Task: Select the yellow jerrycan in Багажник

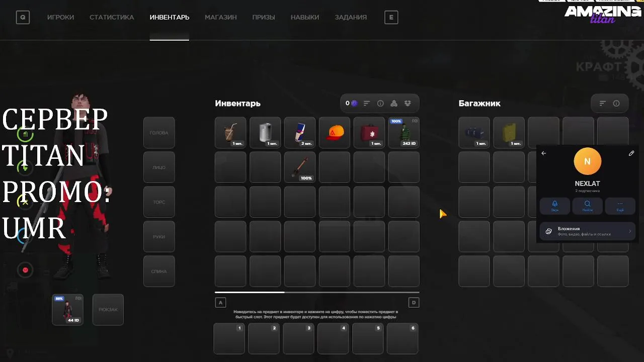Action: 509,133
